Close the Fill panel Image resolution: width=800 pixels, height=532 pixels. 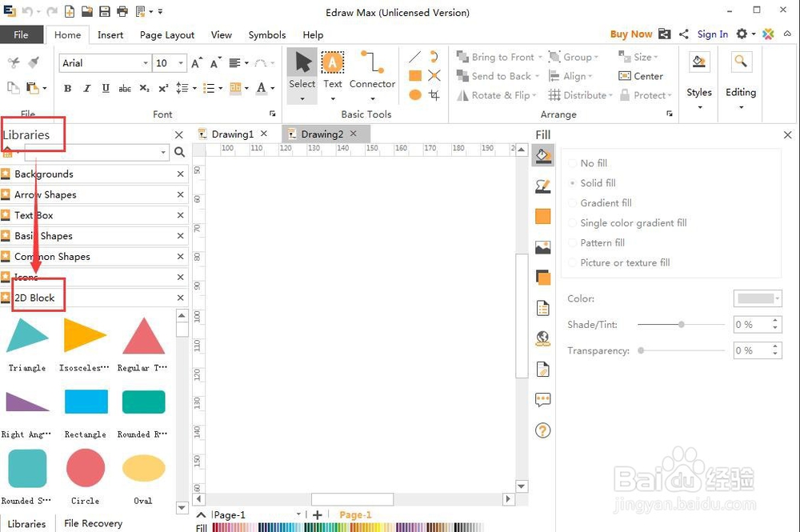pyautogui.click(x=788, y=134)
